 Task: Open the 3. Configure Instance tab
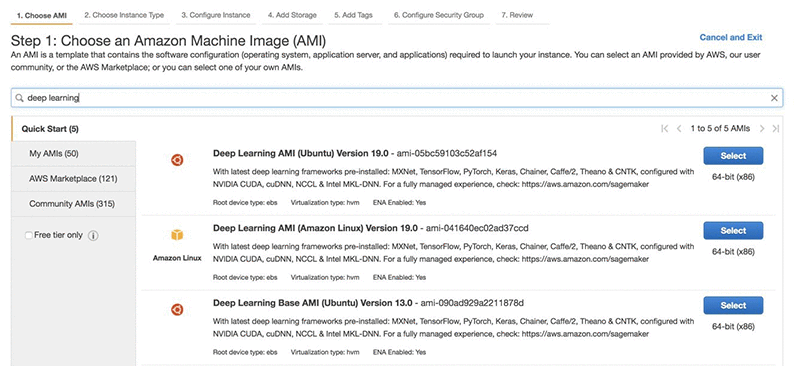[216, 15]
